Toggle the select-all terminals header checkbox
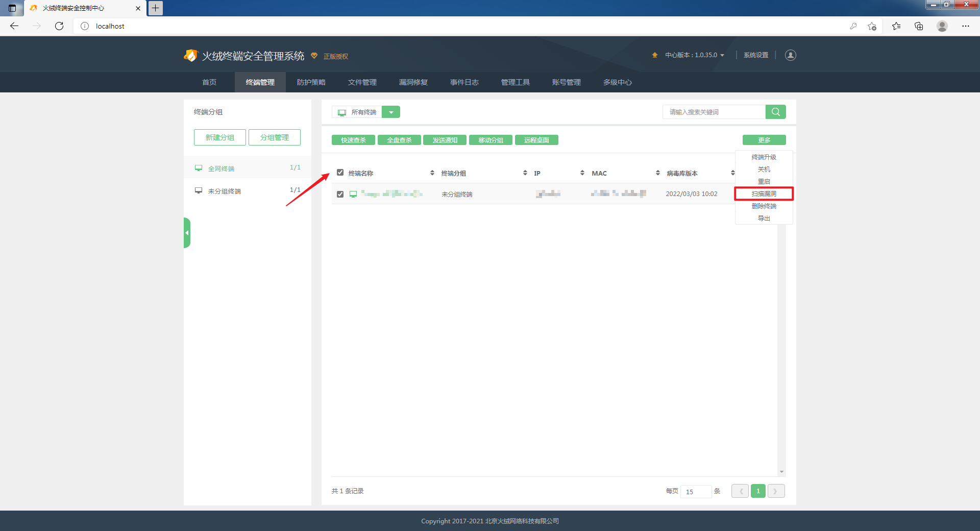This screenshot has height=531, width=980. coord(340,173)
